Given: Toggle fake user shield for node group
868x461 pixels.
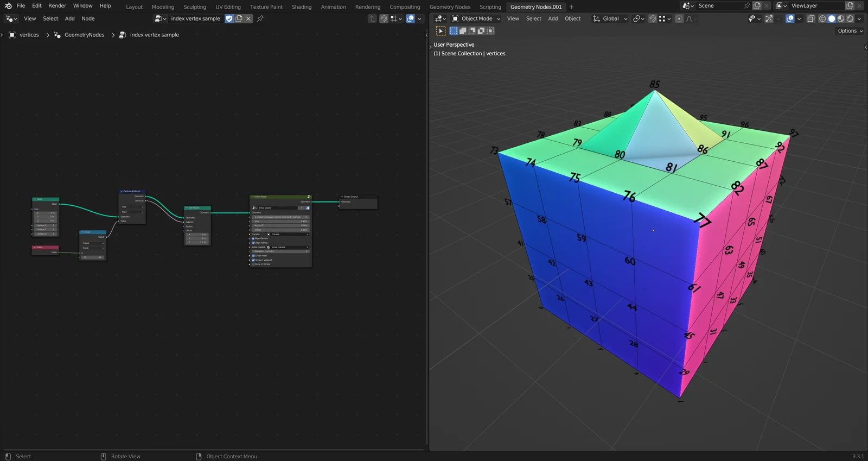Looking at the screenshot, I should tap(229, 18).
